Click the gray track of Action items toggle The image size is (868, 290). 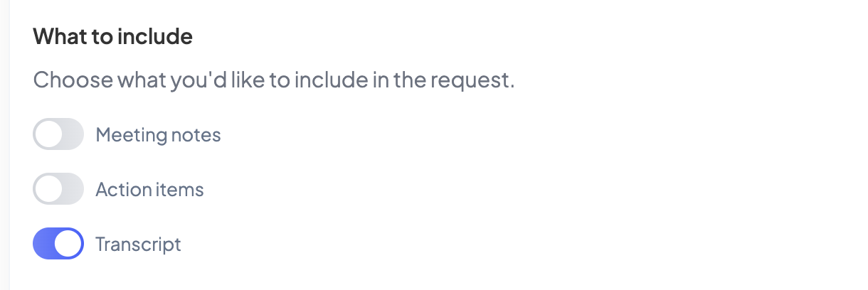click(x=72, y=190)
